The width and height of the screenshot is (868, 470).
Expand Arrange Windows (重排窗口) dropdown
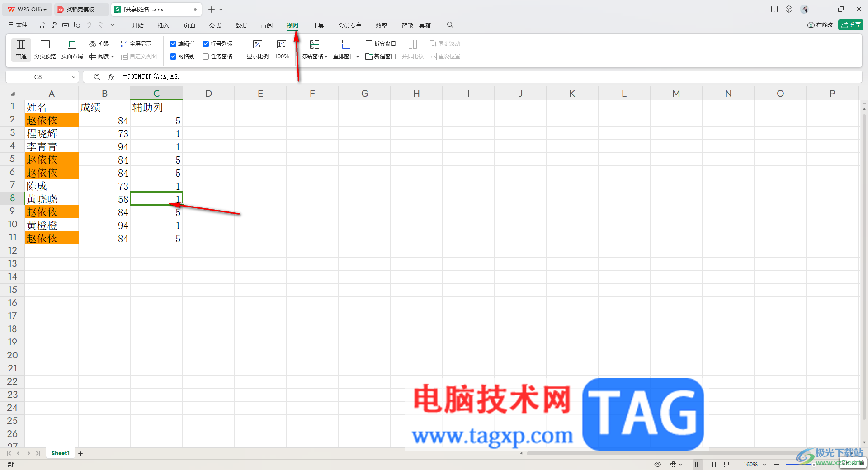tap(358, 57)
